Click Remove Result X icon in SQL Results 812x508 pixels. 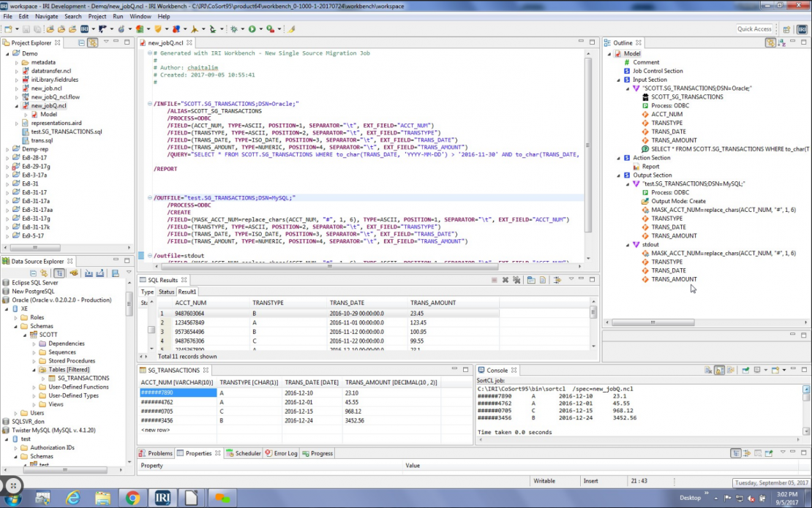[505, 280]
